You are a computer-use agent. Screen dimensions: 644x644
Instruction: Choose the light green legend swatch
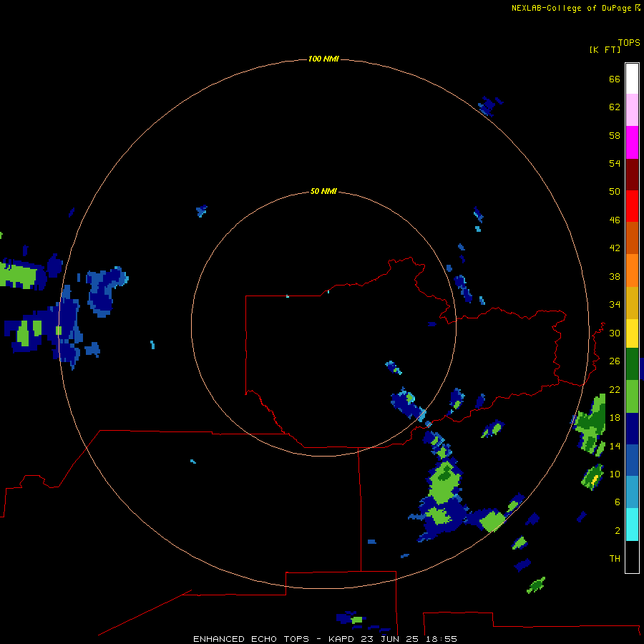pos(632,396)
